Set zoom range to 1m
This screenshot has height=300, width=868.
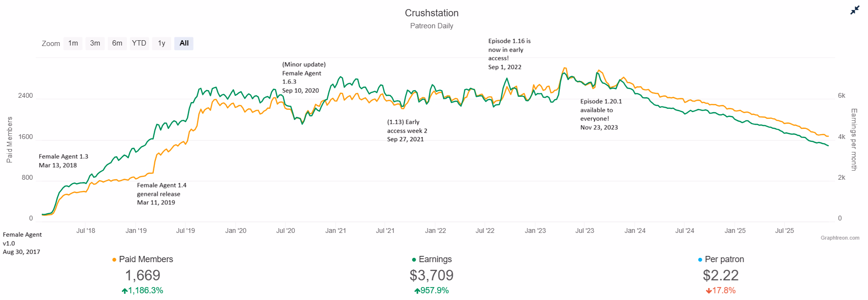[x=73, y=43]
